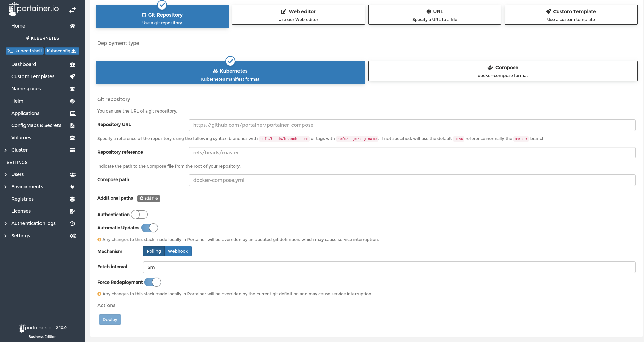Expand the Settings menu chevron
644x342 pixels.
tap(5, 236)
